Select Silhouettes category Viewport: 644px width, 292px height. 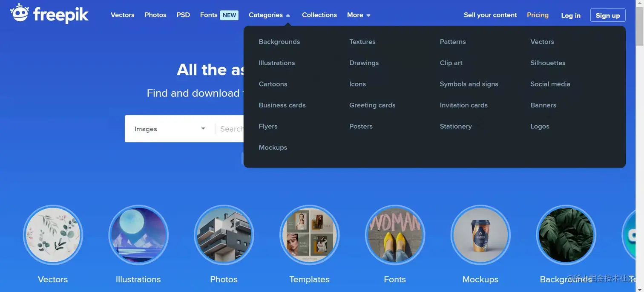(548, 63)
